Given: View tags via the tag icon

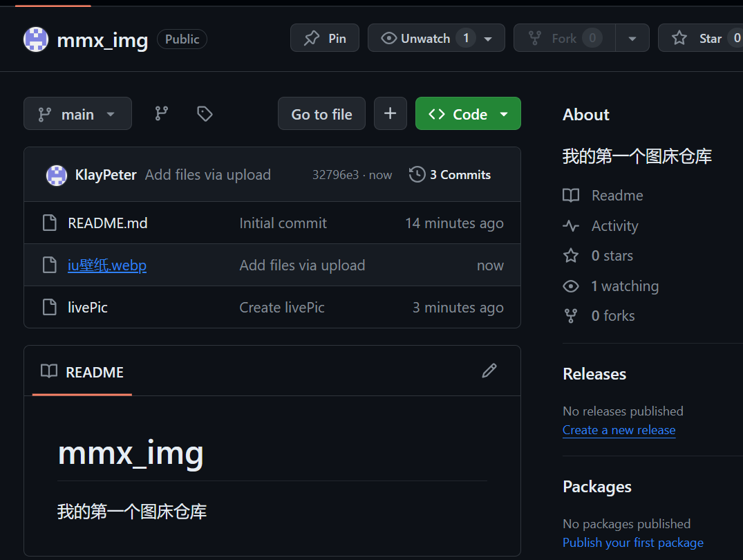Looking at the screenshot, I should [x=205, y=114].
